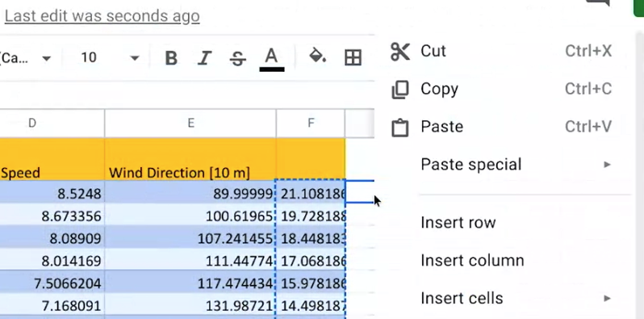Select column E header

[190, 123]
